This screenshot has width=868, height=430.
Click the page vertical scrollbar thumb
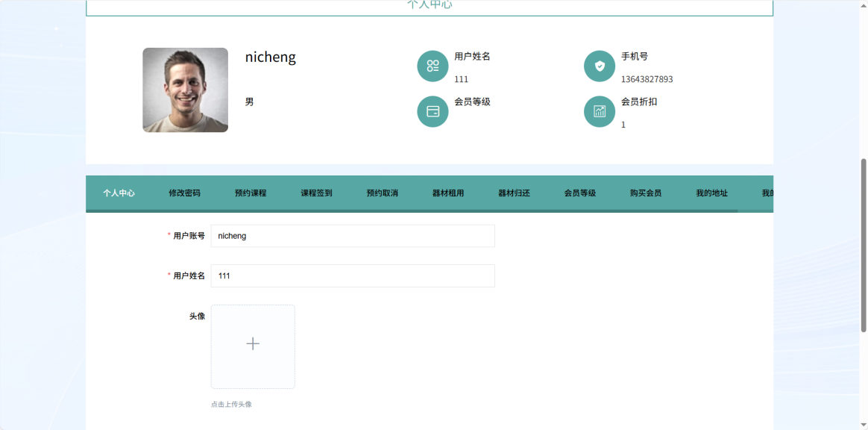864,246
